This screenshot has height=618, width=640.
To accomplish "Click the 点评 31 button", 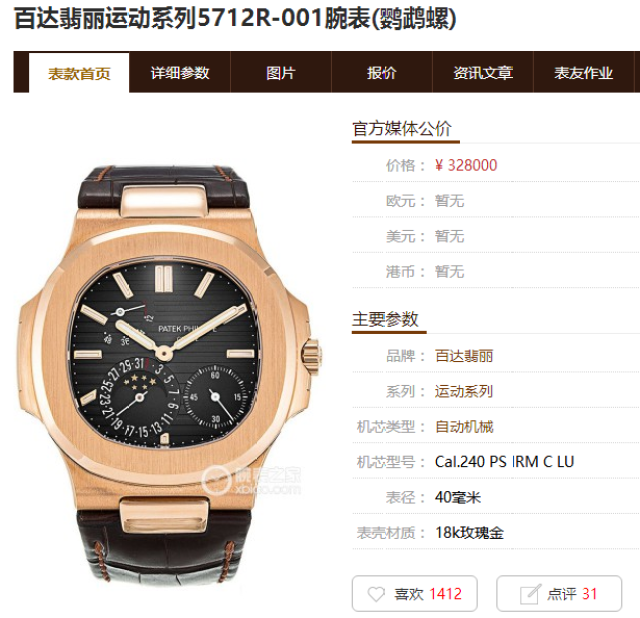I will tap(559, 594).
